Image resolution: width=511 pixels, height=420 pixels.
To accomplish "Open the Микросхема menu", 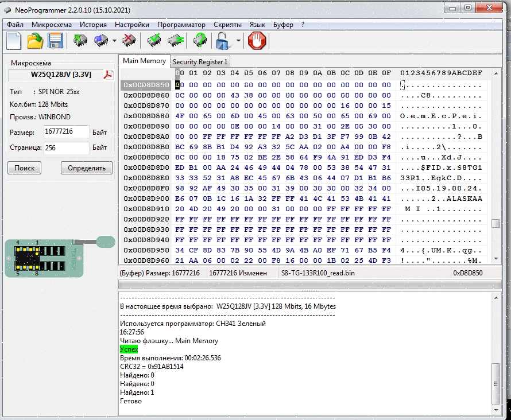I will (52, 25).
